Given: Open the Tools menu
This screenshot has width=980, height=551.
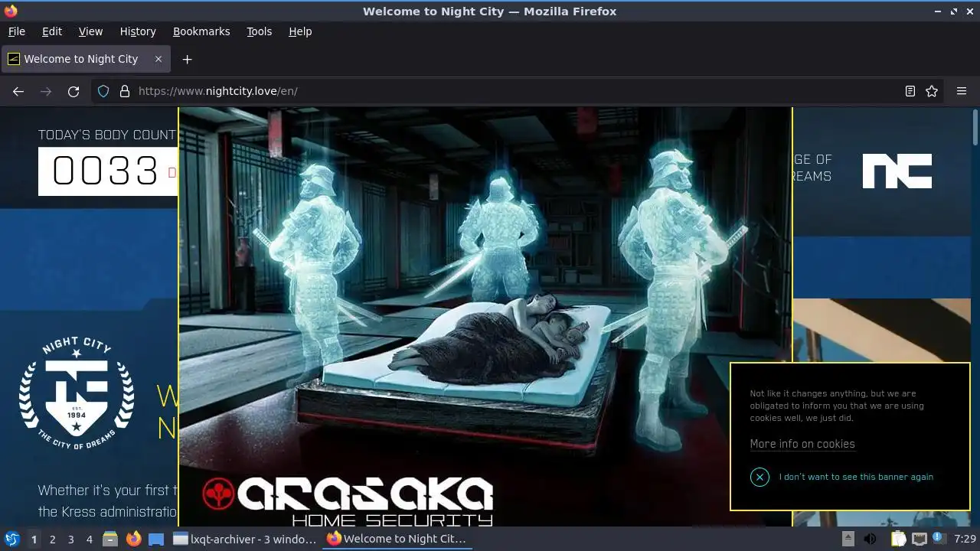Looking at the screenshot, I should click(259, 31).
